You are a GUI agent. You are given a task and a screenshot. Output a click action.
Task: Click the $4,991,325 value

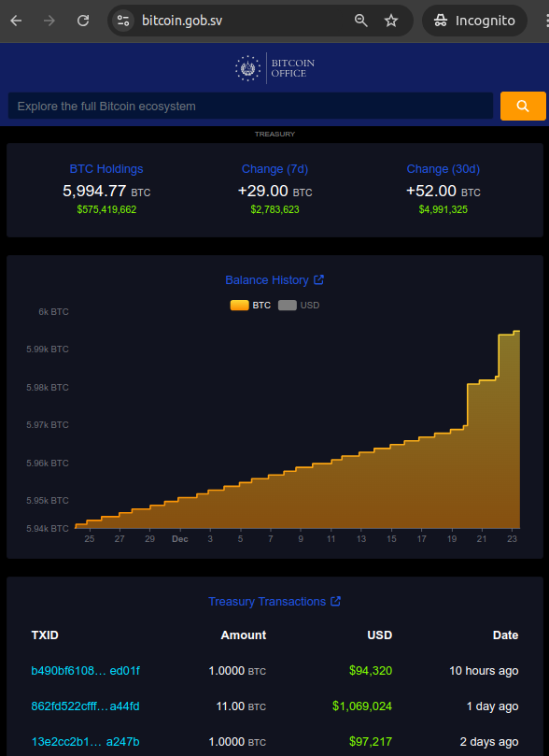[443, 209]
